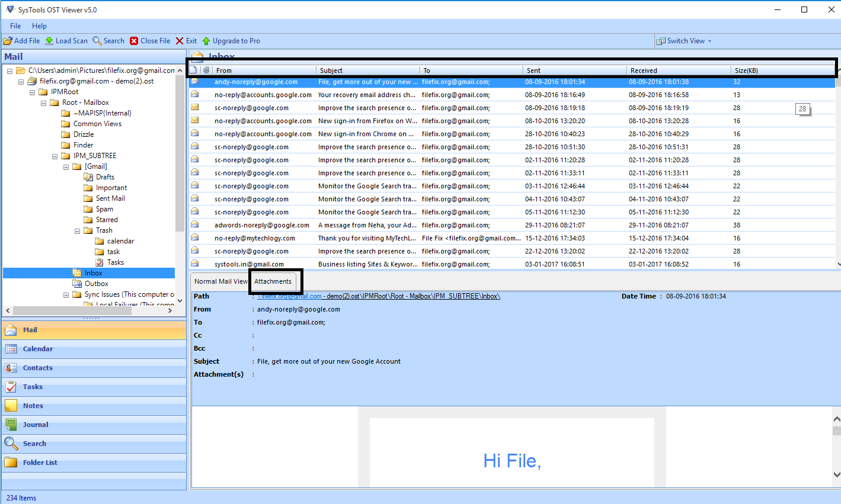Select the 'Your recovery email address ch...' email
This screenshot has height=504, width=841.
512,95
